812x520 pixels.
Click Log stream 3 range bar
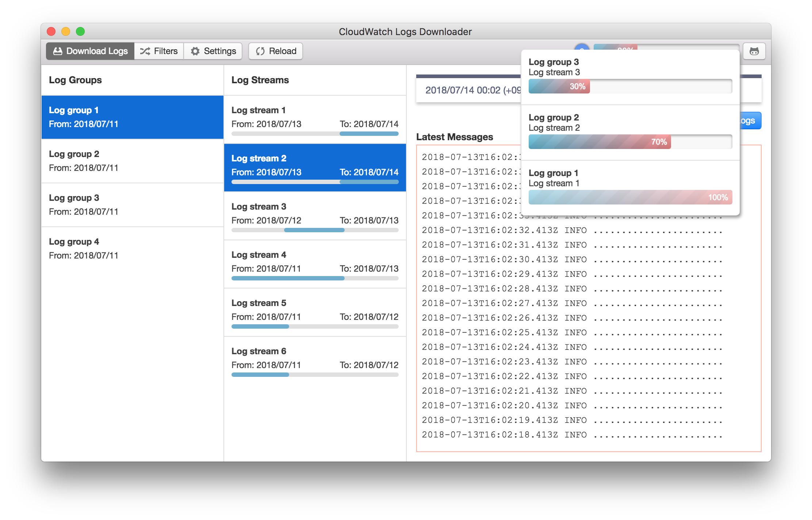pos(315,230)
